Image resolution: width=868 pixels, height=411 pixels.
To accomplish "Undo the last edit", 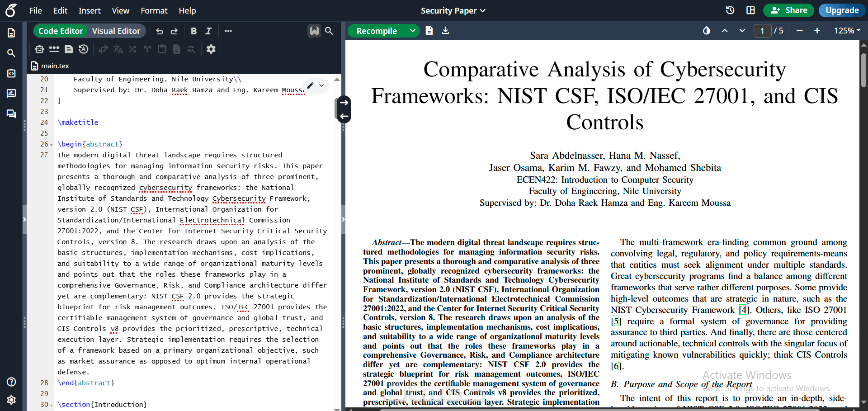I will (160, 31).
